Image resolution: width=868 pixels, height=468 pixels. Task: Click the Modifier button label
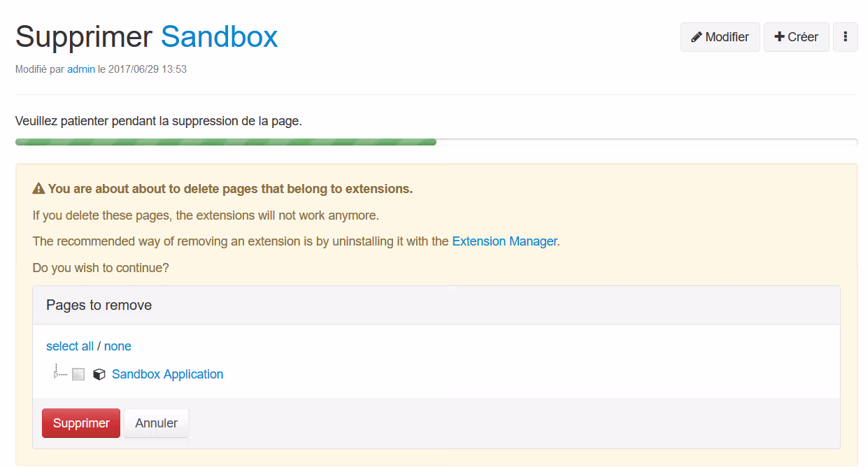tap(727, 37)
